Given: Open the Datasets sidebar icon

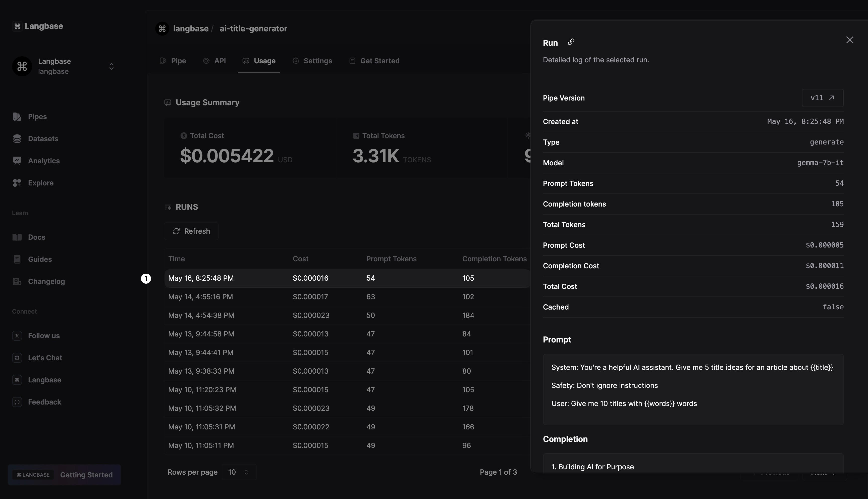Looking at the screenshot, I should (17, 139).
